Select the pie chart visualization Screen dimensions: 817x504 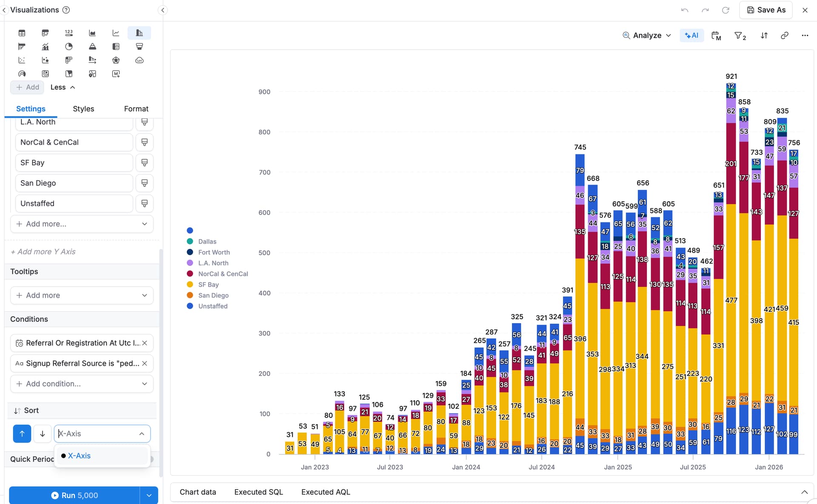(69, 46)
